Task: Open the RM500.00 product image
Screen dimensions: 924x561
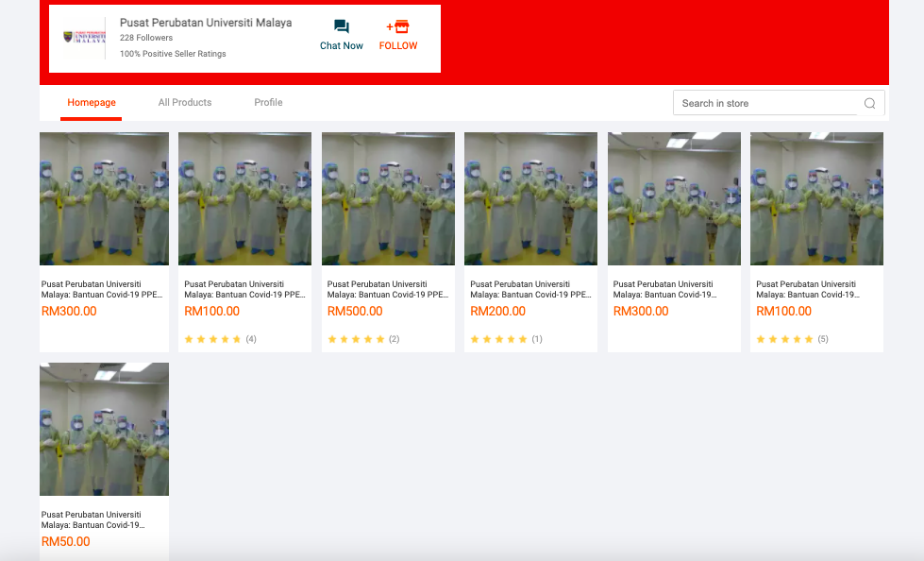Action: 388,198
